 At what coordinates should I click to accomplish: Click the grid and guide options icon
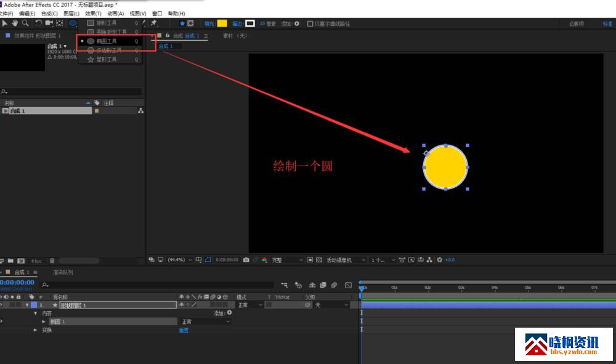point(199,260)
